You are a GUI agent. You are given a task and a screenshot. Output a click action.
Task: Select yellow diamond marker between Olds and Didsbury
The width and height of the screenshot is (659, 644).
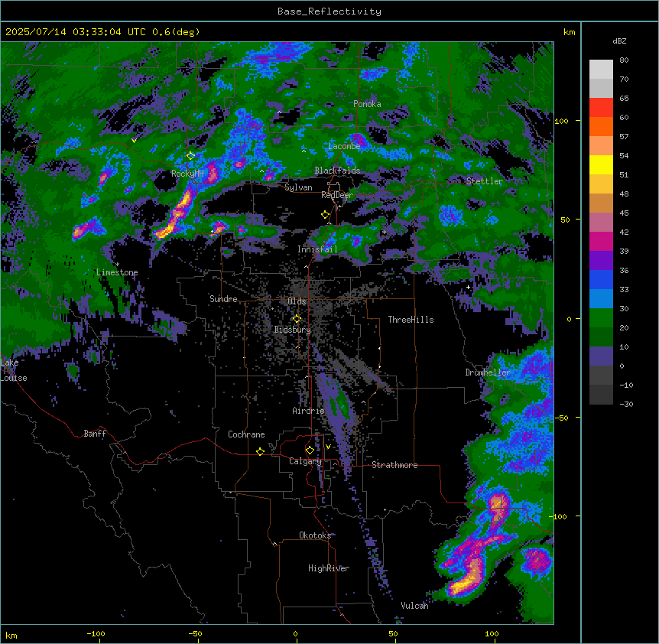point(297,318)
